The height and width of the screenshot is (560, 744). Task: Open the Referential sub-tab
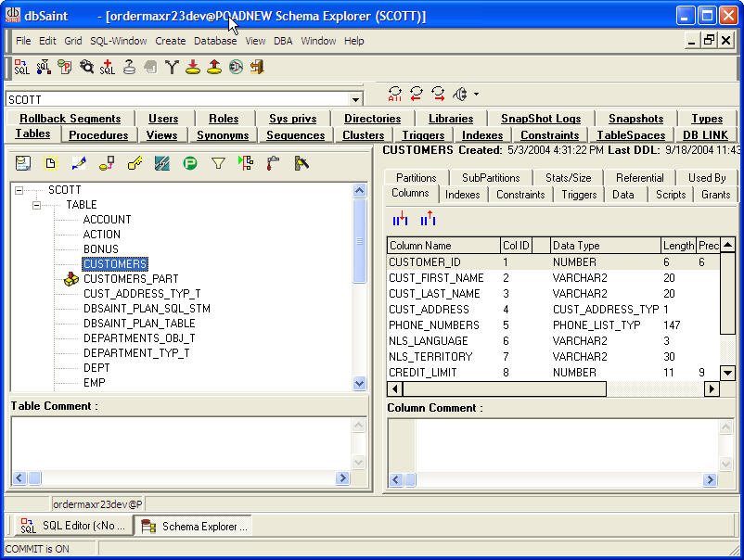click(639, 178)
